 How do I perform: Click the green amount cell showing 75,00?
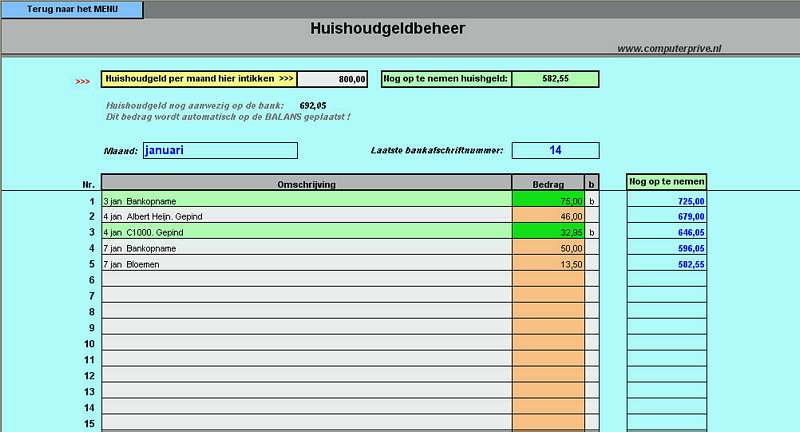click(x=547, y=200)
